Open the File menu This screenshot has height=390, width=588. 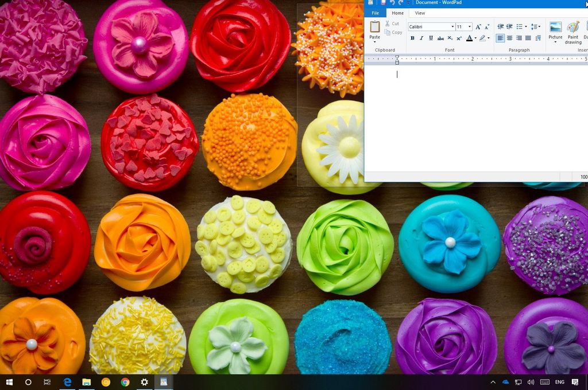(376, 13)
